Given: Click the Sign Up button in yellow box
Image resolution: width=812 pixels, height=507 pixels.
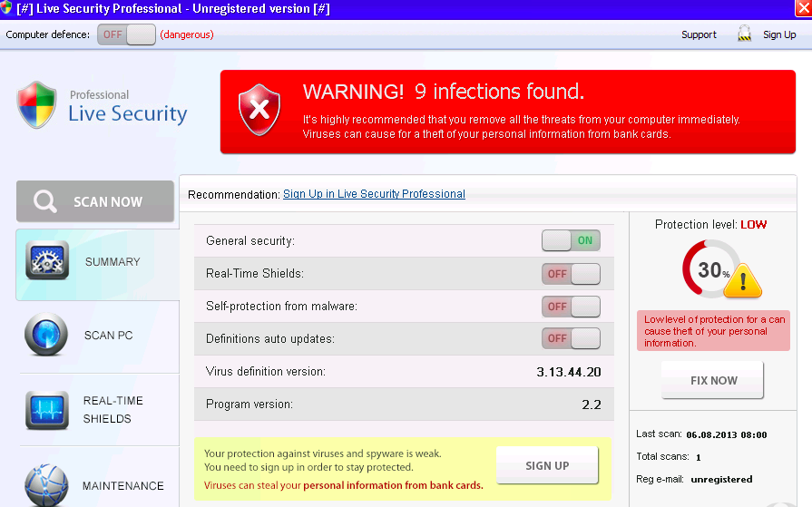Looking at the screenshot, I should click(547, 465).
